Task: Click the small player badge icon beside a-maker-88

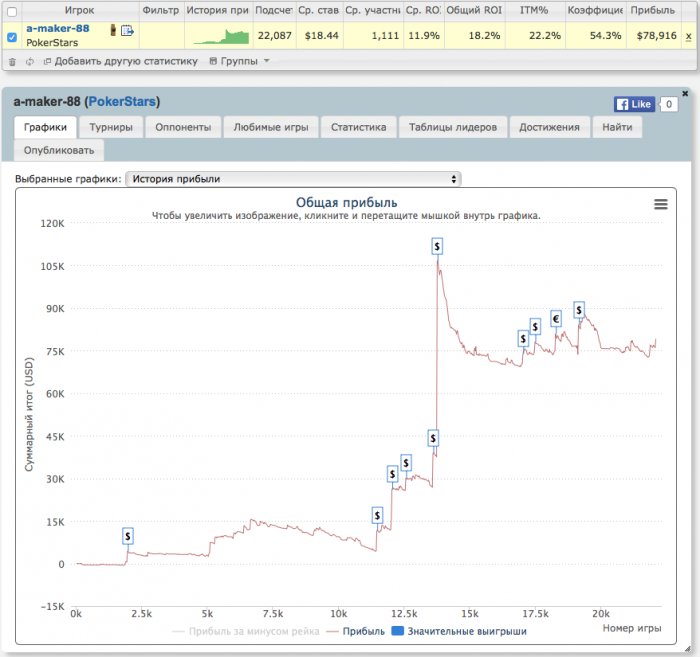Action: (x=113, y=30)
